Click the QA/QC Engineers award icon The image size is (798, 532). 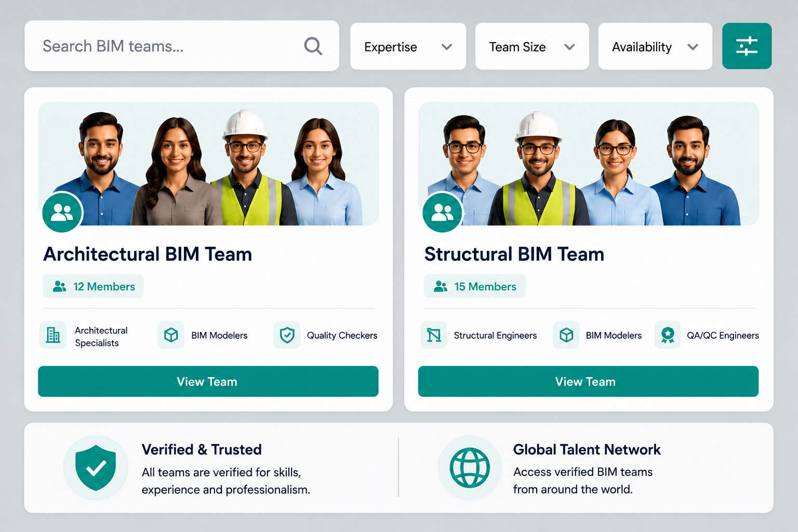click(668, 335)
